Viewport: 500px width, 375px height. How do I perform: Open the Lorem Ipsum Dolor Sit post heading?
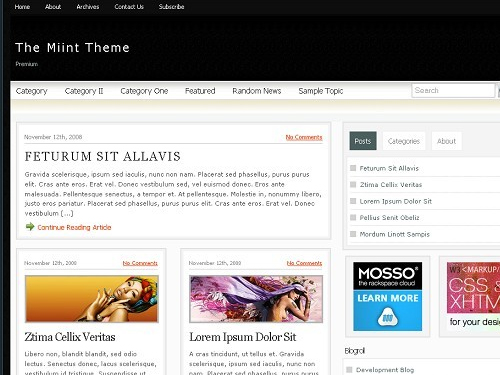(242, 337)
